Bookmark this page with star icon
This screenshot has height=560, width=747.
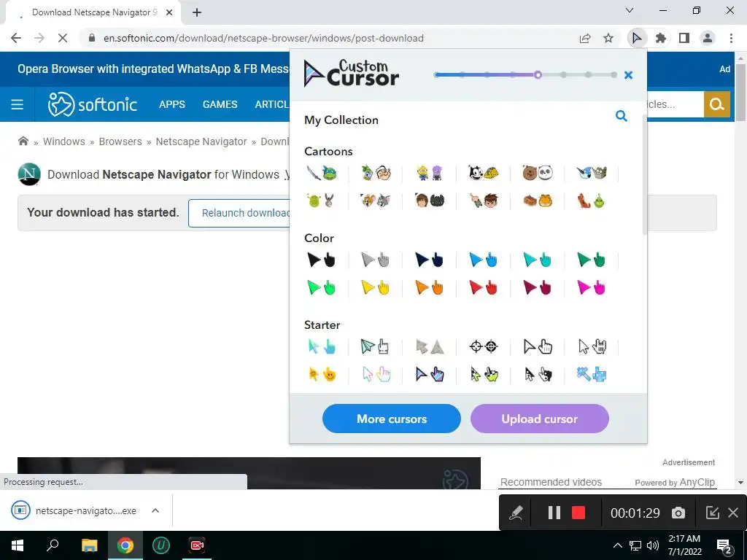[608, 38]
